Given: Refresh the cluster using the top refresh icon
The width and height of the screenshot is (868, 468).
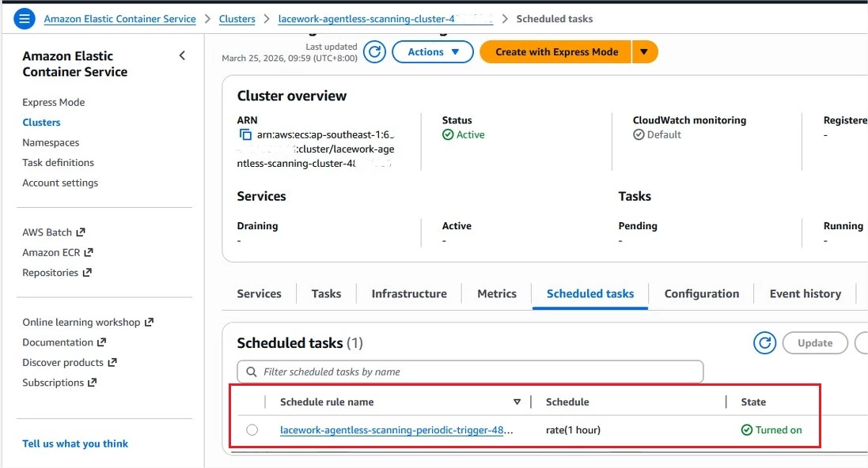Looking at the screenshot, I should pos(375,52).
